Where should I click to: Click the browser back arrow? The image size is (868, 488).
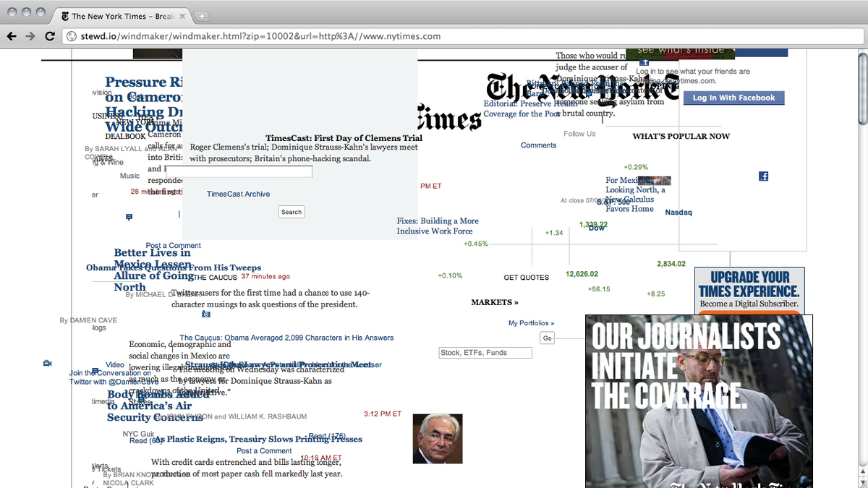pyautogui.click(x=12, y=36)
